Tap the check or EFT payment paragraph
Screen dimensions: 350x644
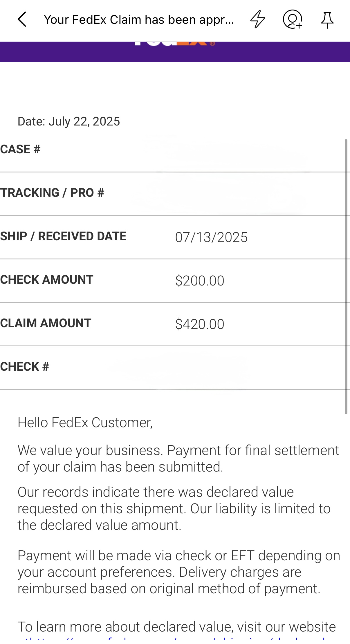179,572
